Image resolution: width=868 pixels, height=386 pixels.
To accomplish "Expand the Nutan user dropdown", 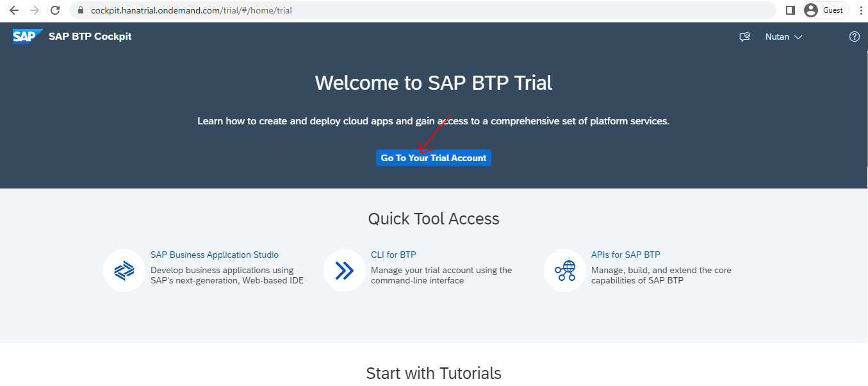I will [x=783, y=37].
